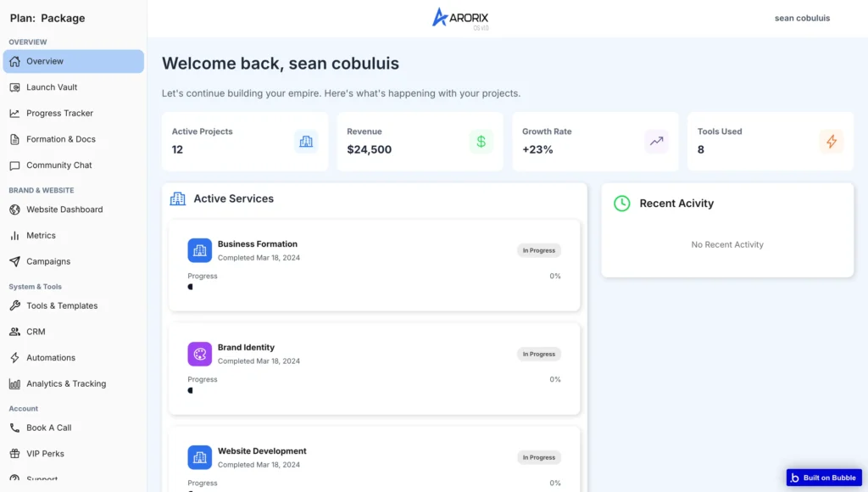The width and height of the screenshot is (868, 492).
Task: Click Website Development In Progress badge
Action: (x=538, y=458)
